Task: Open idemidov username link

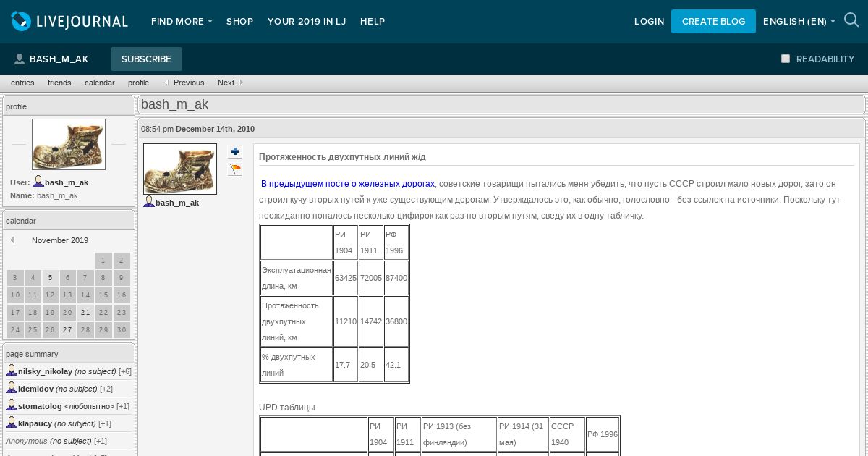Action: [x=36, y=389]
